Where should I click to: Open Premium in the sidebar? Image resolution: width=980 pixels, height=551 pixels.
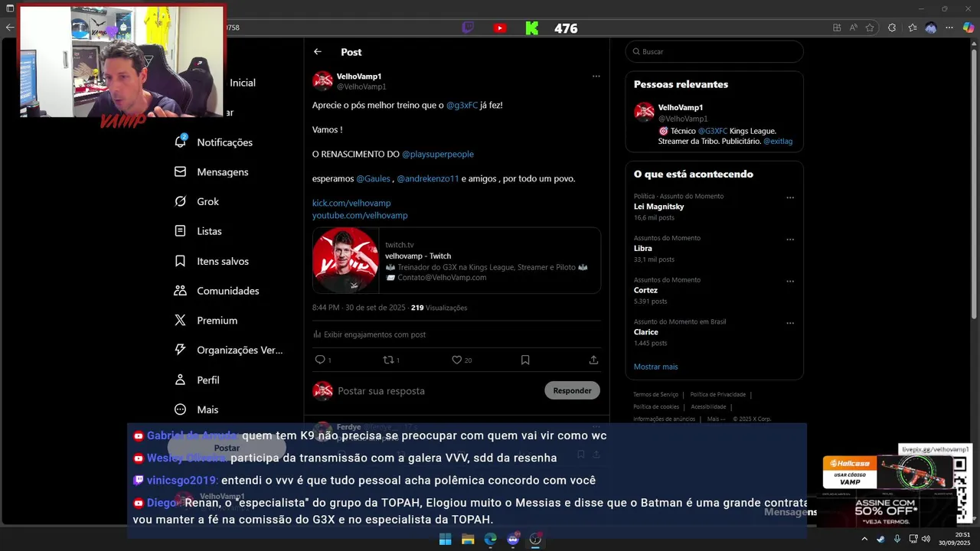[x=206, y=321]
